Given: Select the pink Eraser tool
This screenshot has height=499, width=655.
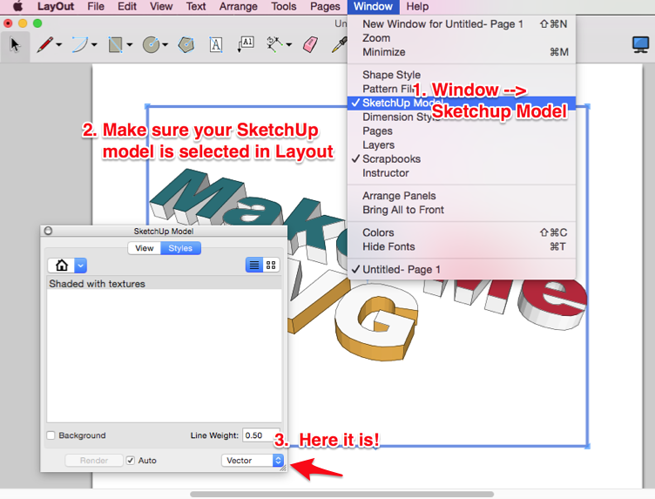Looking at the screenshot, I should [x=309, y=44].
